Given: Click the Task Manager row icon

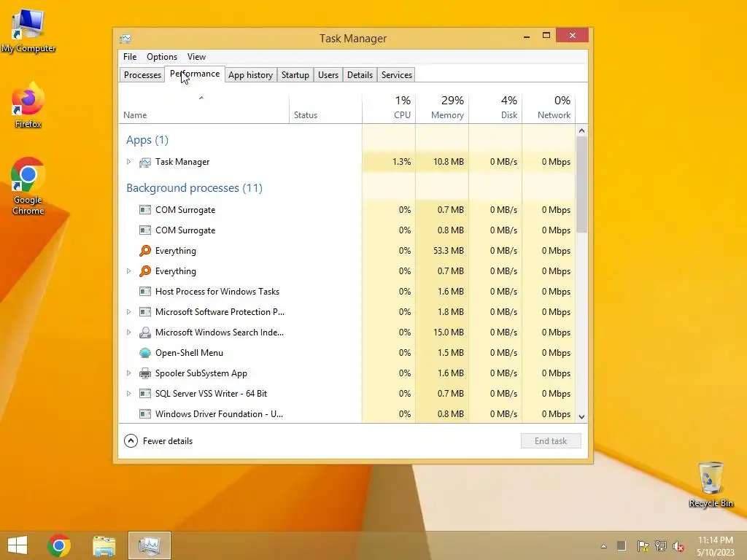Looking at the screenshot, I should [x=145, y=163].
